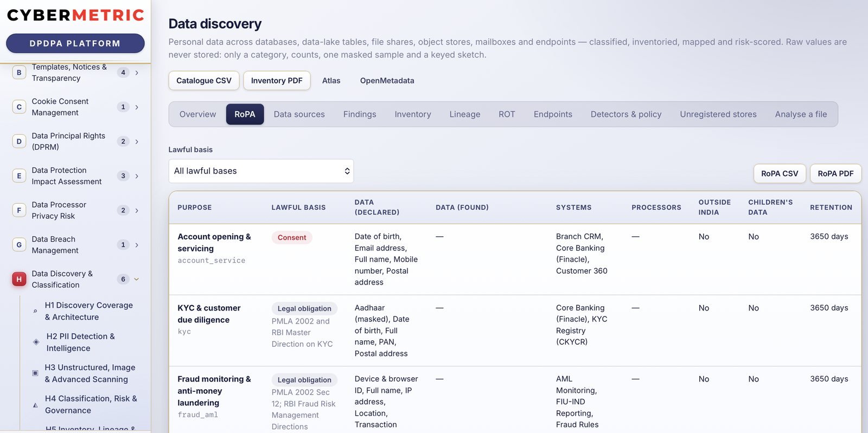Click the H3 Unstructured scanning square icon
The height and width of the screenshot is (433, 868).
(35, 373)
